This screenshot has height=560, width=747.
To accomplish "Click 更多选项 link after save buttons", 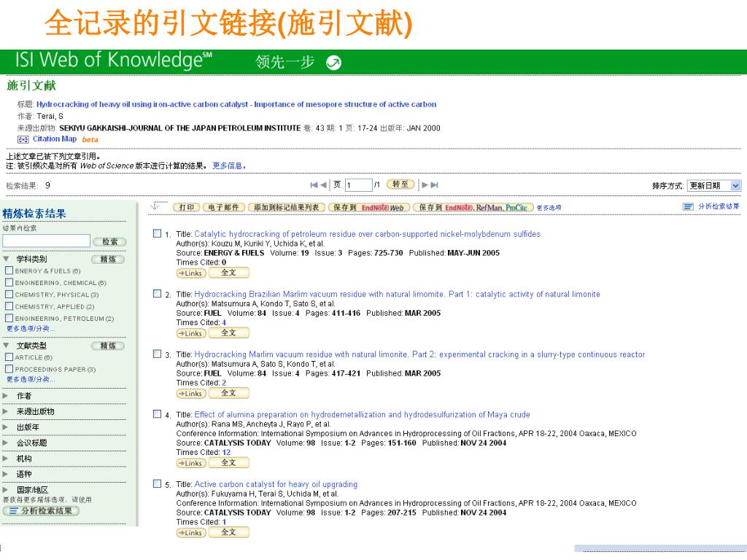I will click(549, 208).
